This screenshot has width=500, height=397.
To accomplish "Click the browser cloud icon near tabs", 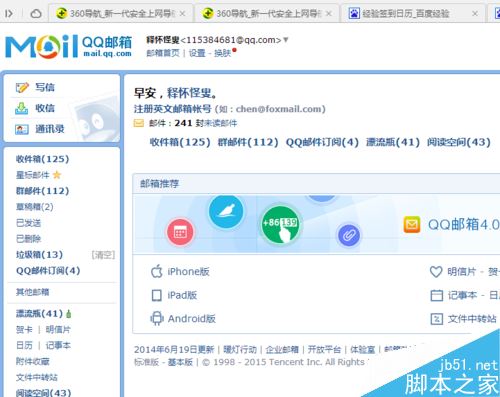I will (x=36, y=14).
